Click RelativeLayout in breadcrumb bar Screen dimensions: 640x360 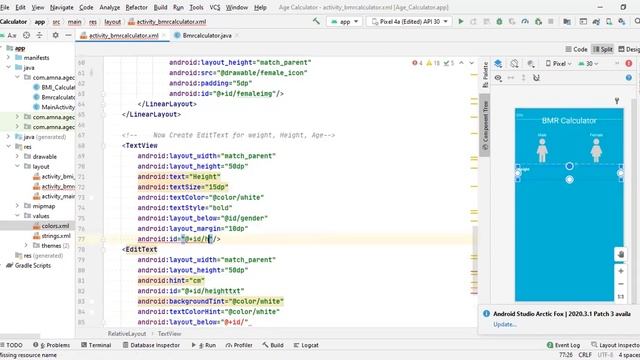pos(127,333)
